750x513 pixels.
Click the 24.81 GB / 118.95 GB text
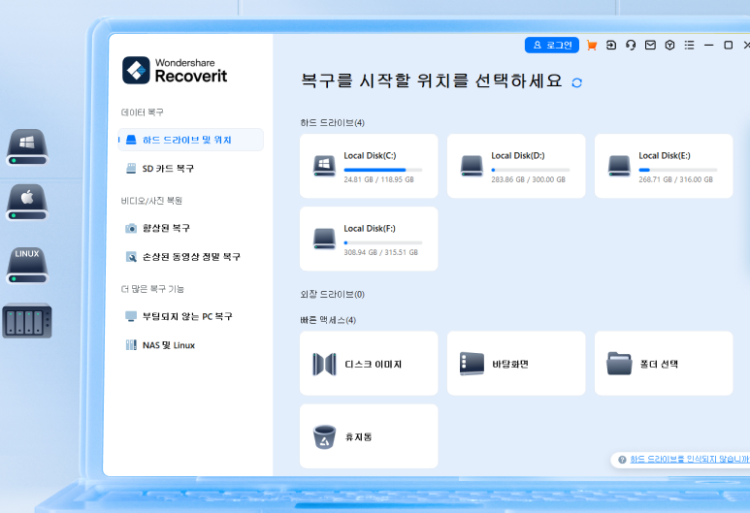[x=379, y=180]
